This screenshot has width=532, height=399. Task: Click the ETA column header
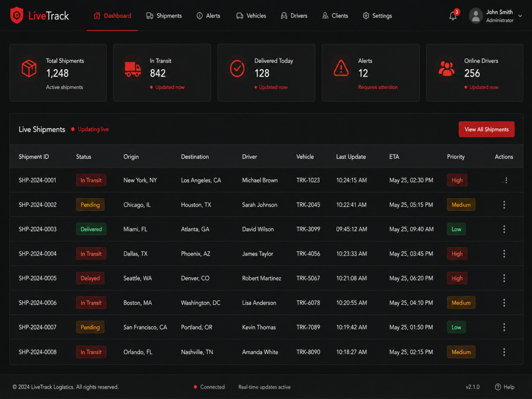click(x=394, y=157)
